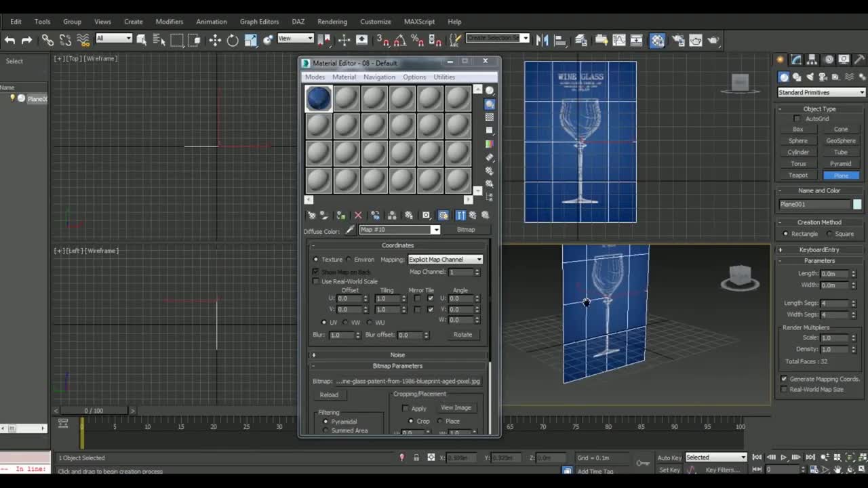Image resolution: width=868 pixels, height=488 pixels.
Task: Click the Undo arrow in main toolbar
Action: 9,40
